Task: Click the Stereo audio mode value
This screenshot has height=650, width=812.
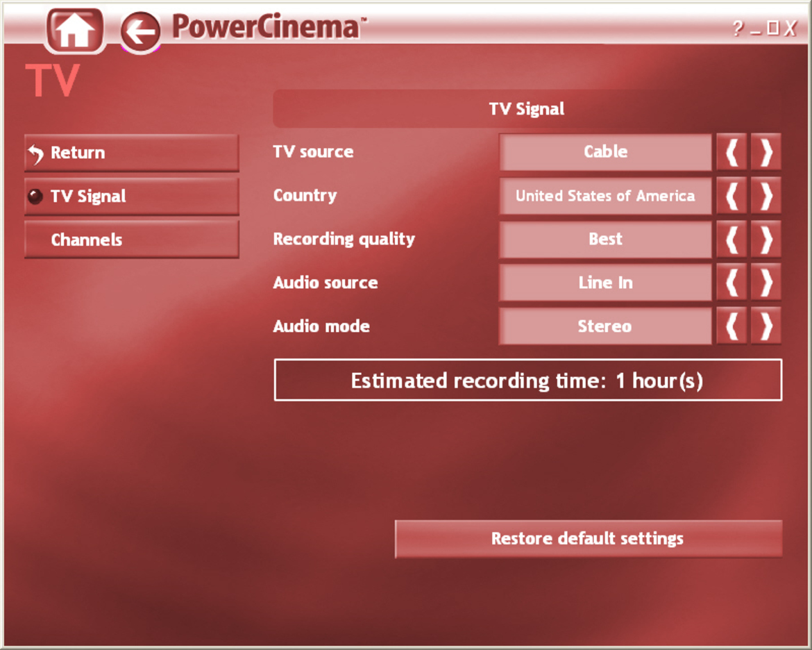Action: (x=605, y=326)
